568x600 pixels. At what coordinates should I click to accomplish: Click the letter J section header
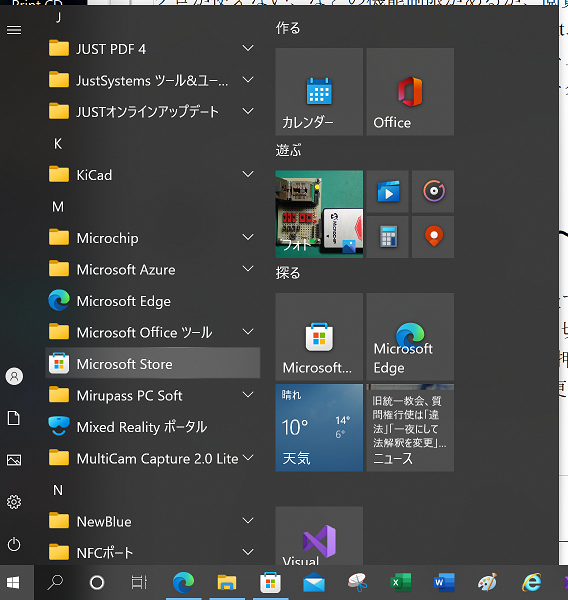(x=58, y=17)
